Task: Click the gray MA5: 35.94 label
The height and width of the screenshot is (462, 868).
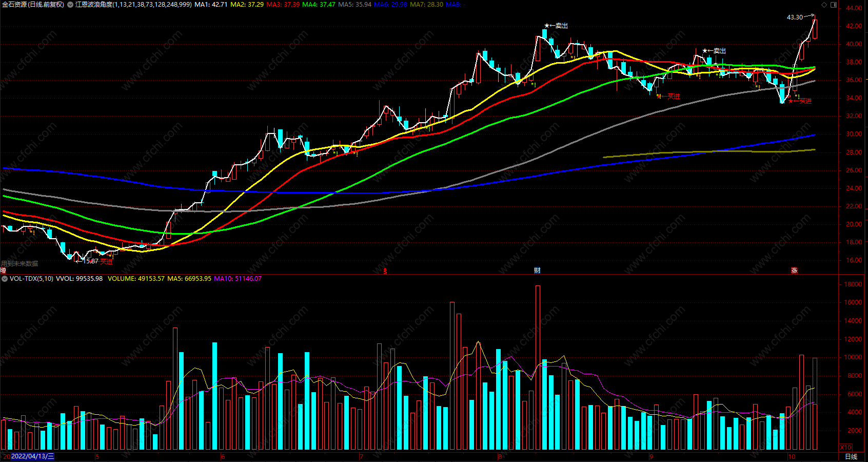Action: coord(355,4)
